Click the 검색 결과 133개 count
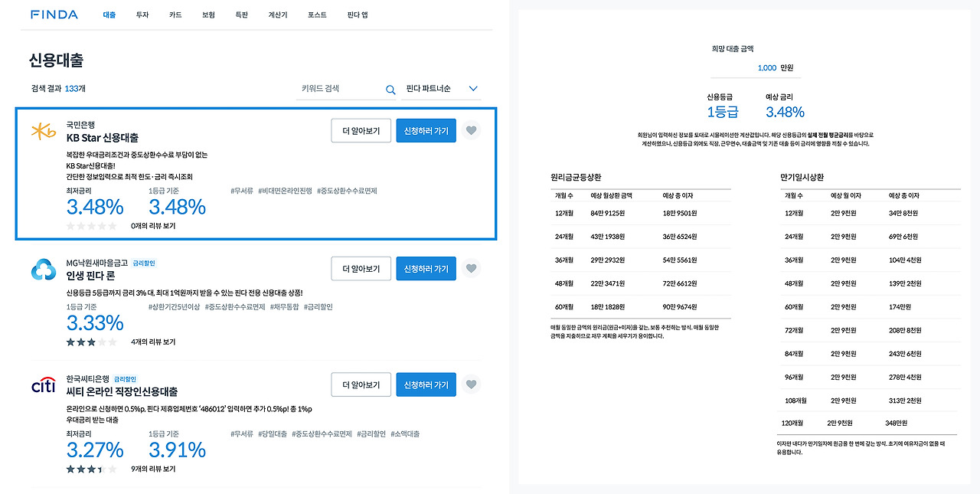Screen dimensions: 980x494 [x=58, y=88]
